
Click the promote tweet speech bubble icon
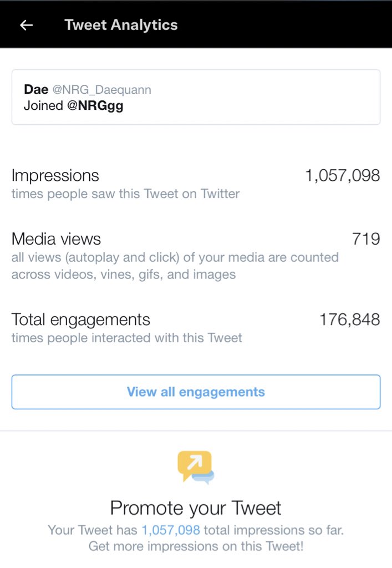[195, 467]
